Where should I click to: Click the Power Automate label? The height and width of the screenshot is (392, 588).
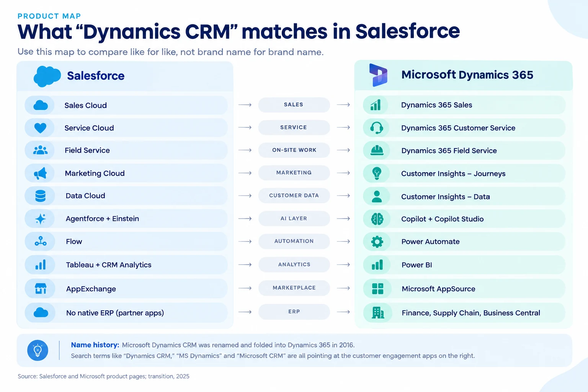(431, 242)
